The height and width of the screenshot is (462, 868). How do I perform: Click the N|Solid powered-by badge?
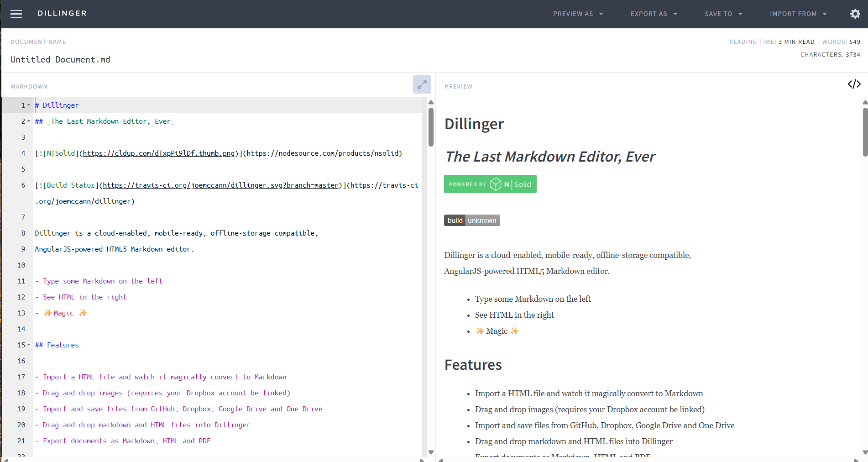490,184
